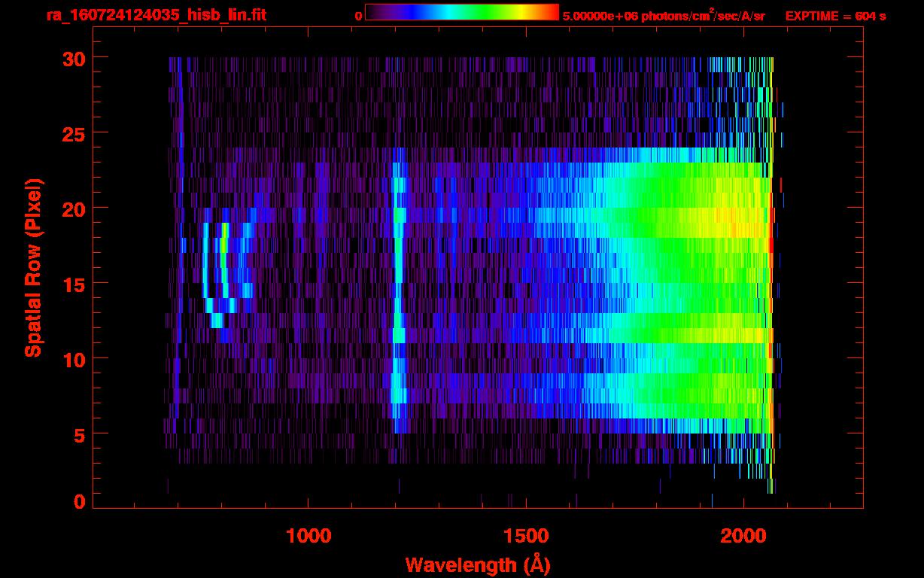
Task: Click the 2000 wavelength tick label
Action: pyautogui.click(x=743, y=536)
